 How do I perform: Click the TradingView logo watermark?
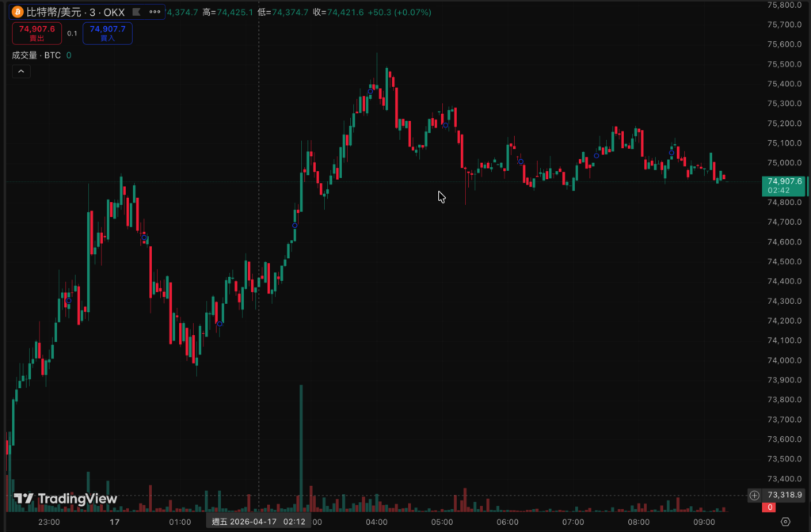66,499
